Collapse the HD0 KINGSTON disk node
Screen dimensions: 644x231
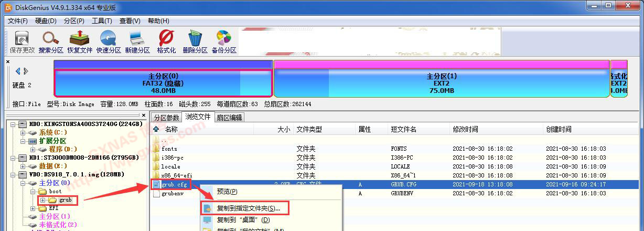pyautogui.click(x=13, y=124)
